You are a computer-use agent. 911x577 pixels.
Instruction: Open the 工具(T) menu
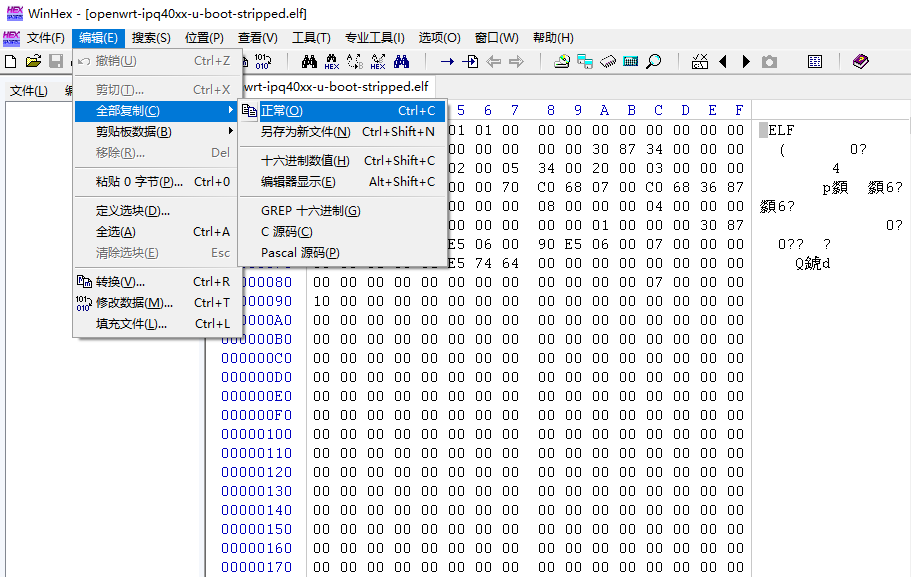[311, 38]
